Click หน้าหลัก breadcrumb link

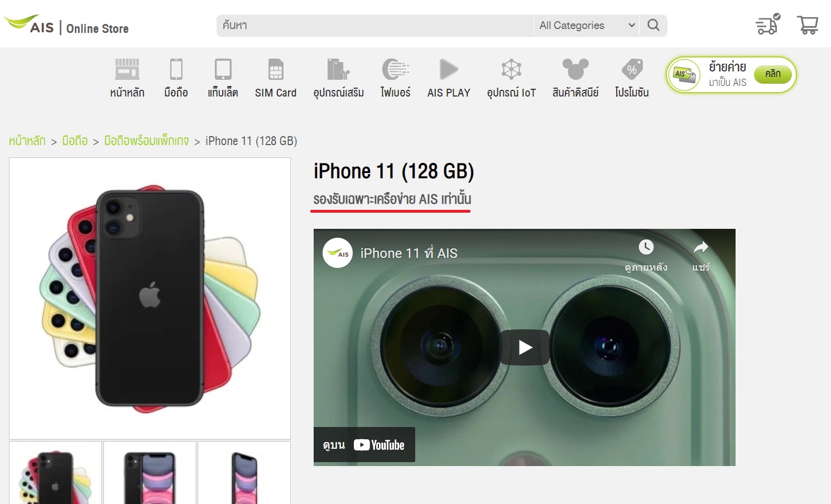[x=27, y=141]
